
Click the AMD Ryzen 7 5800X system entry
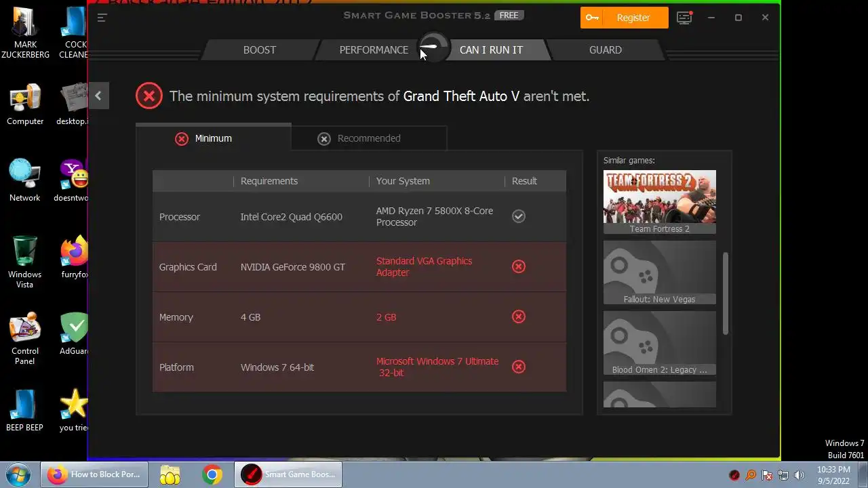pyautogui.click(x=435, y=217)
